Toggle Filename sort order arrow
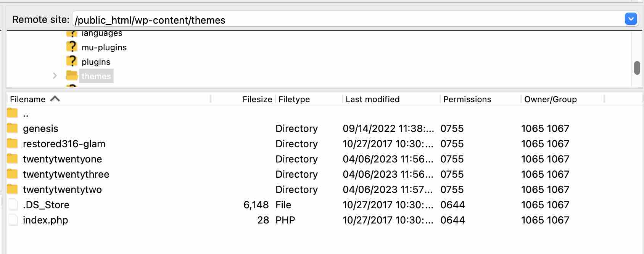 [56, 98]
